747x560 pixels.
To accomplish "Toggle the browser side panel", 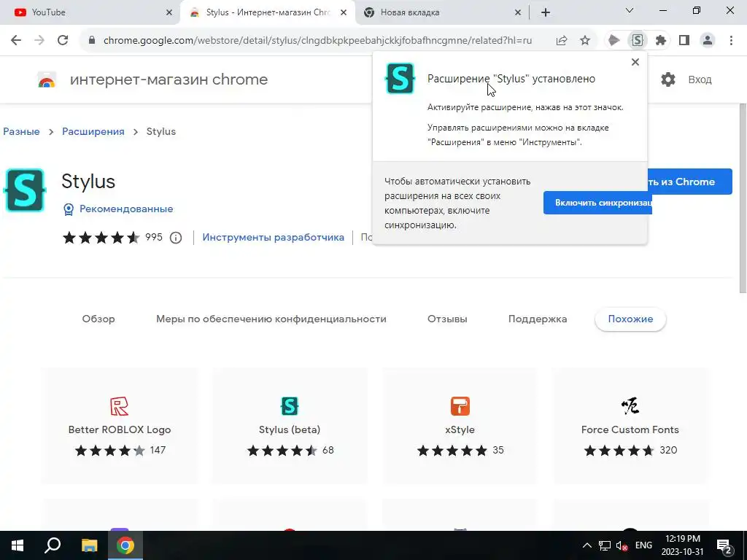I will point(684,41).
